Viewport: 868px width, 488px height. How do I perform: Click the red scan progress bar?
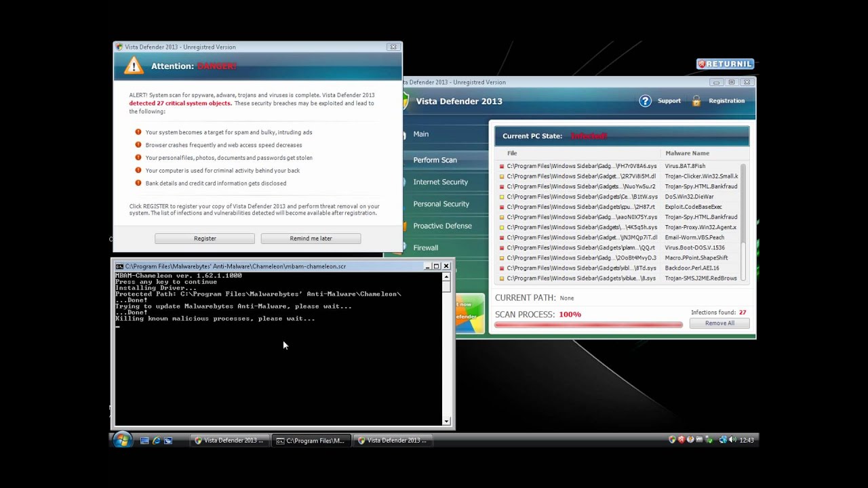coord(589,325)
